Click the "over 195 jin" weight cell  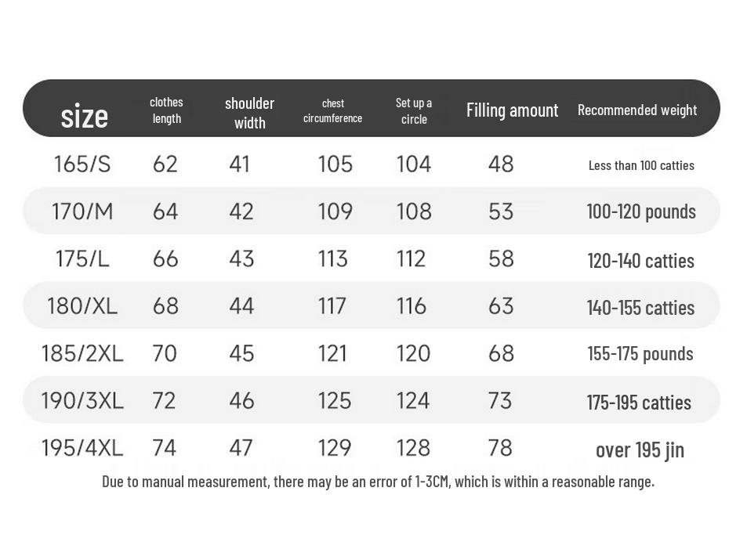640,450
